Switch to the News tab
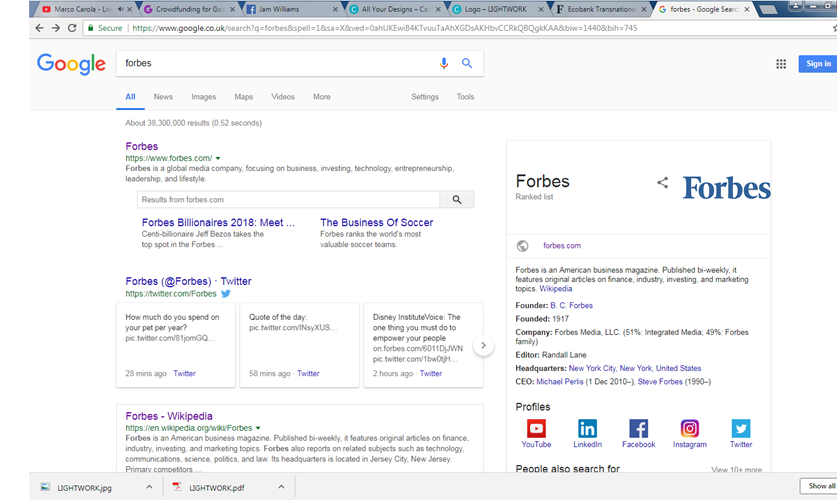837x500 pixels. click(x=163, y=97)
